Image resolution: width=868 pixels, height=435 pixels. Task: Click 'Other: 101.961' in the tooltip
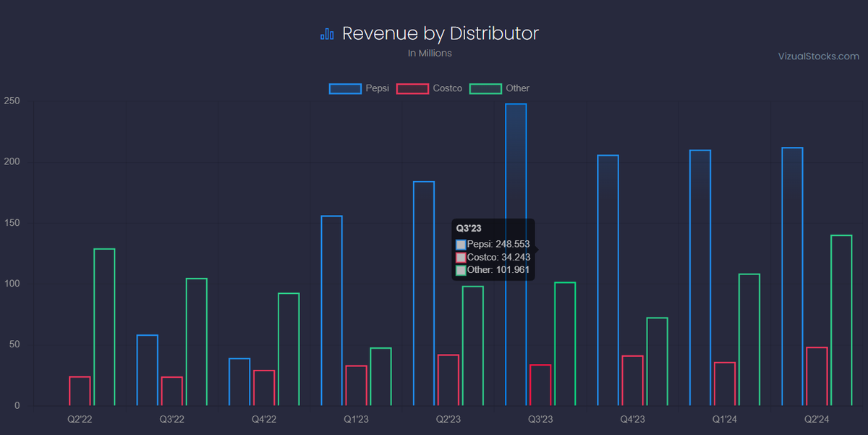point(498,270)
